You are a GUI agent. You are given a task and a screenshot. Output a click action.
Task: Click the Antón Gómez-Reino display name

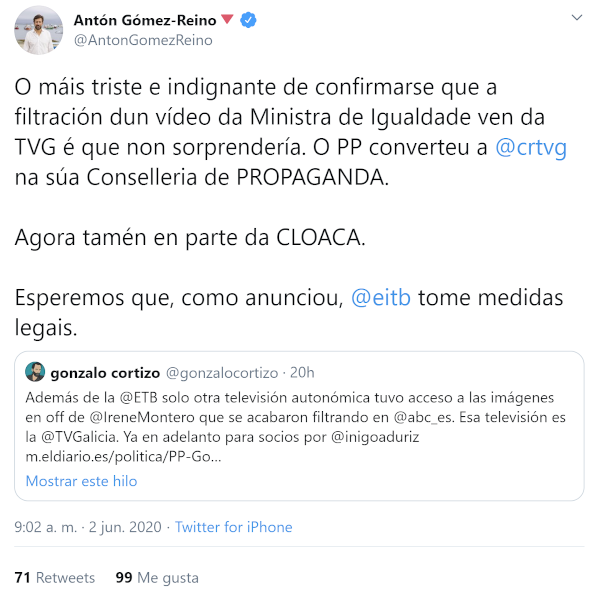pyautogui.click(x=145, y=20)
